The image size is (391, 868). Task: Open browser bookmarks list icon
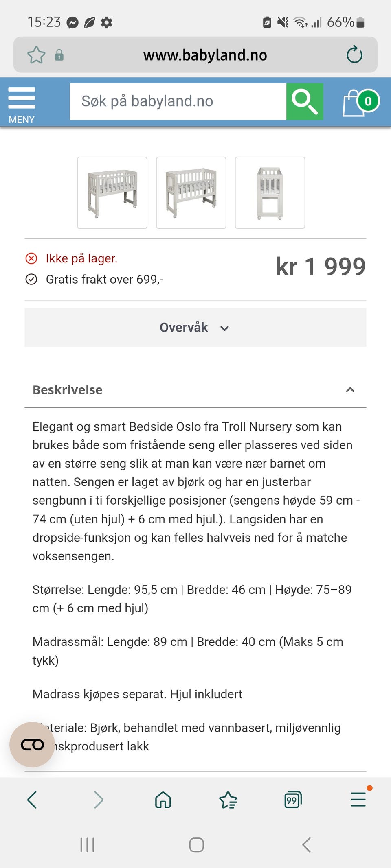(228, 800)
